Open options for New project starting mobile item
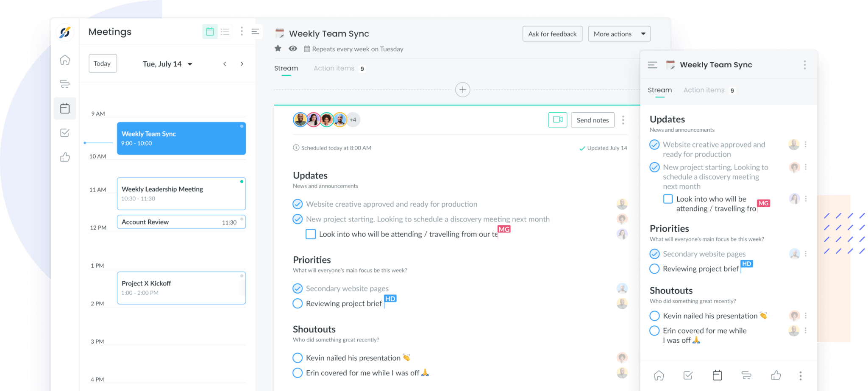 (805, 167)
